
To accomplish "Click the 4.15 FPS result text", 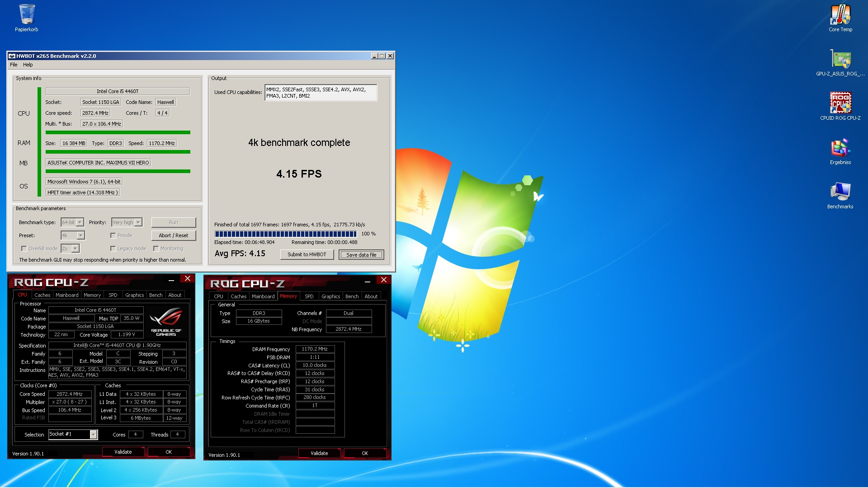I will (299, 174).
